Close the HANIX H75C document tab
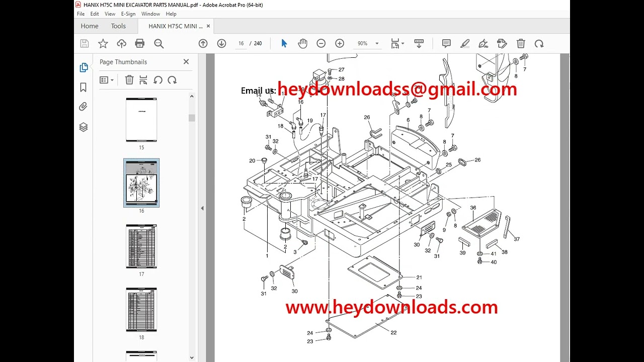The image size is (644, 362). click(209, 26)
